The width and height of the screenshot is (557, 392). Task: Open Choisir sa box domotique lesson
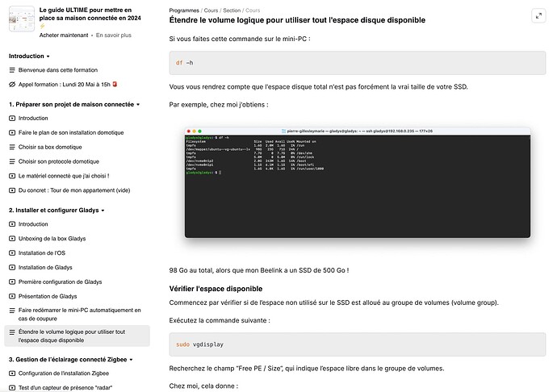(50, 147)
